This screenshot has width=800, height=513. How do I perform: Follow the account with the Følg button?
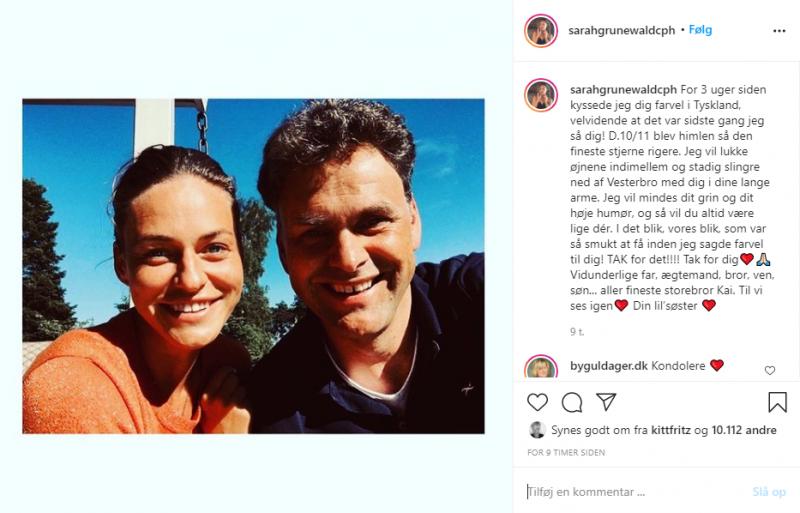[700, 30]
